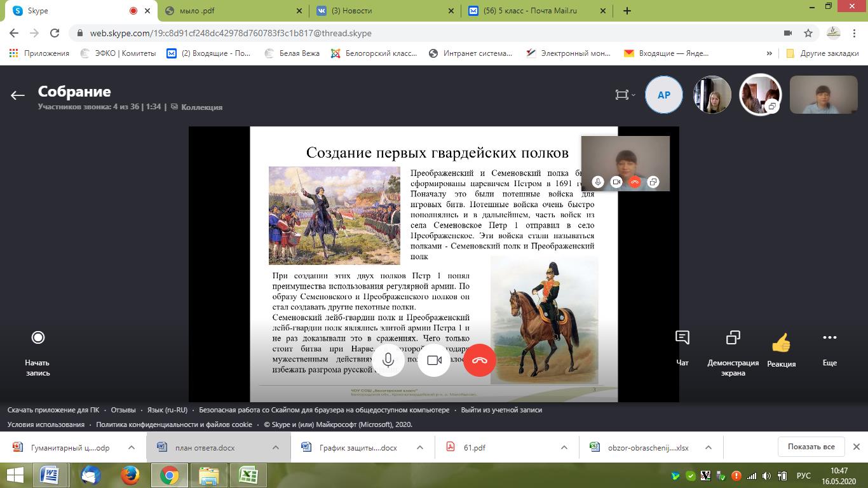Send a reaction with thumbs-up icon
This screenshot has width=868, height=488.
781,343
